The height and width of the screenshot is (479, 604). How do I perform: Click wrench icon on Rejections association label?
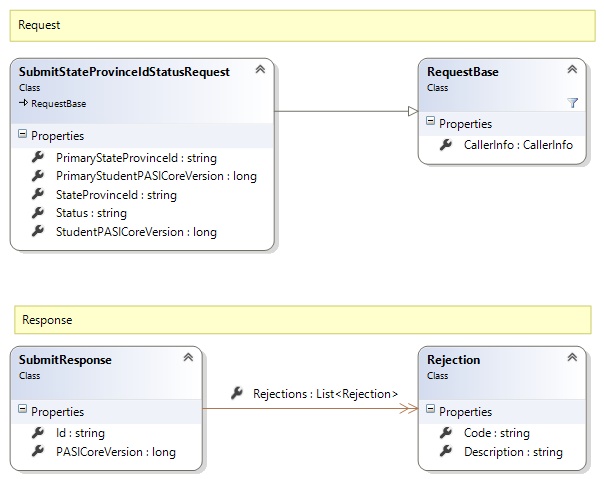tap(237, 394)
